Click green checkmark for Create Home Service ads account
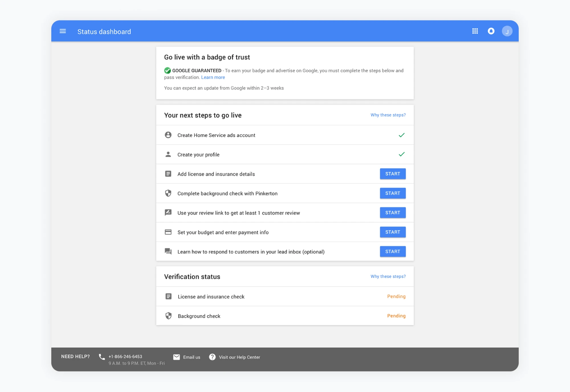 [x=402, y=135]
